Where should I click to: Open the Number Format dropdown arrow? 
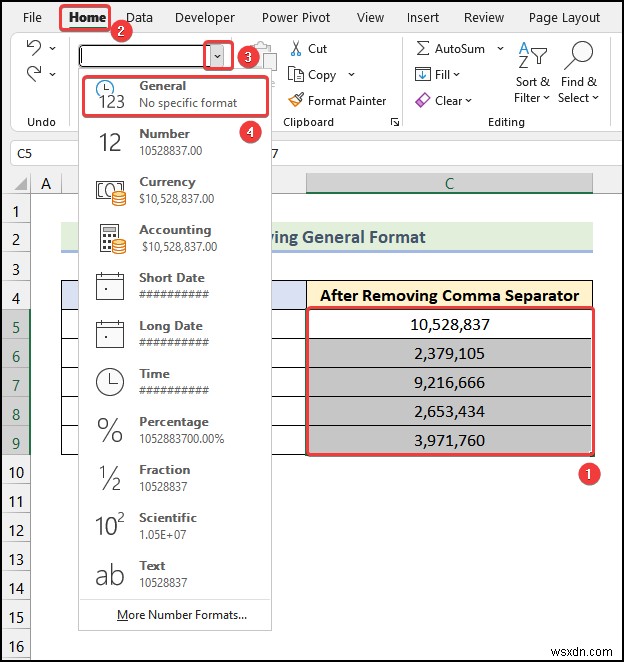[x=217, y=56]
